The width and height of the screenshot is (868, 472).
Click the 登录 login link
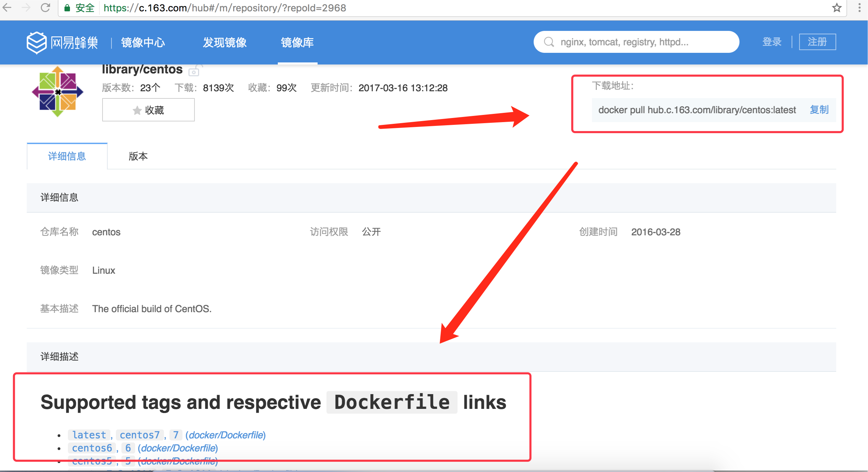click(x=772, y=42)
